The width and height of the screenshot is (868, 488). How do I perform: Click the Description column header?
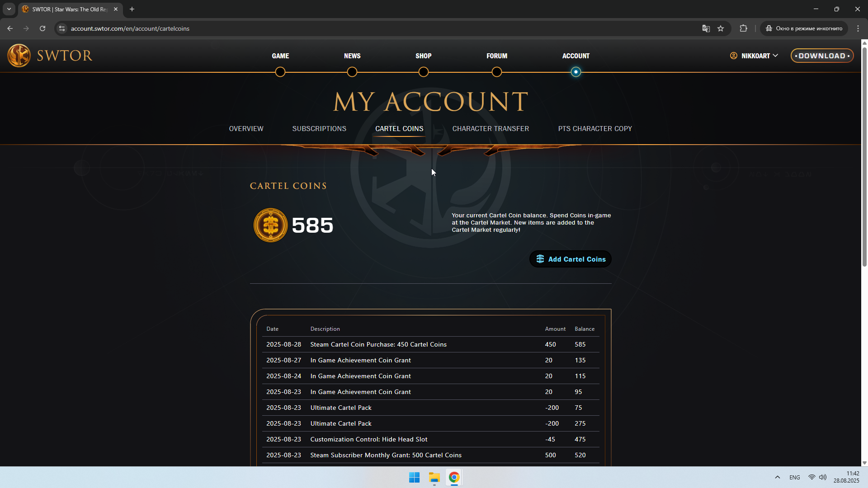point(325,329)
